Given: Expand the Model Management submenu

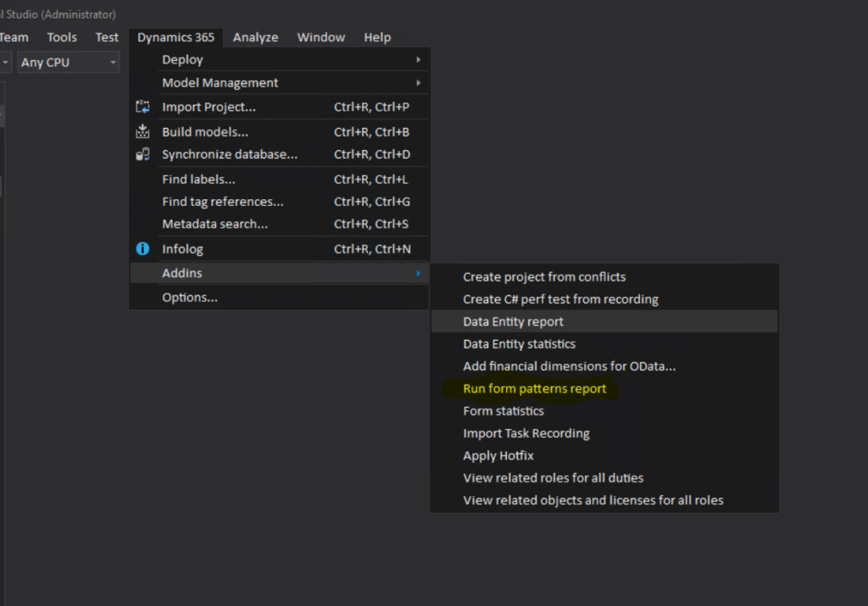Looking at the screenshot, I should [220, 83].
